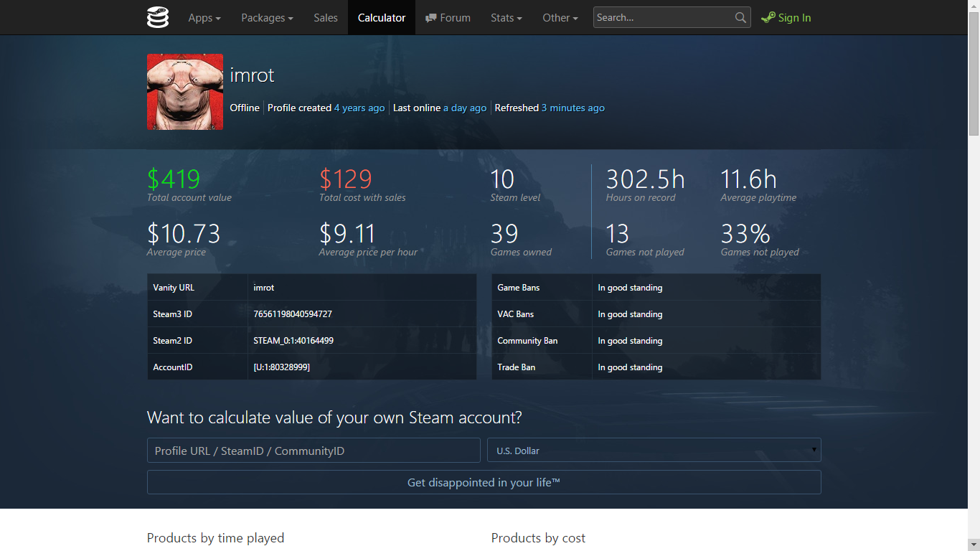Click the '3 minutes ago' refreshed link
Image resolution: width=980 pixels, height=551 pixels.
point(573,108)
